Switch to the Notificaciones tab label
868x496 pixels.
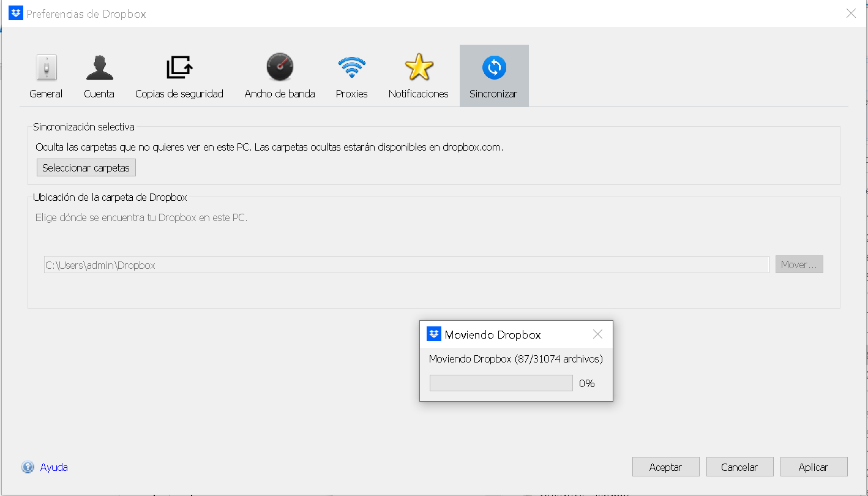click(x=419, y=94)
